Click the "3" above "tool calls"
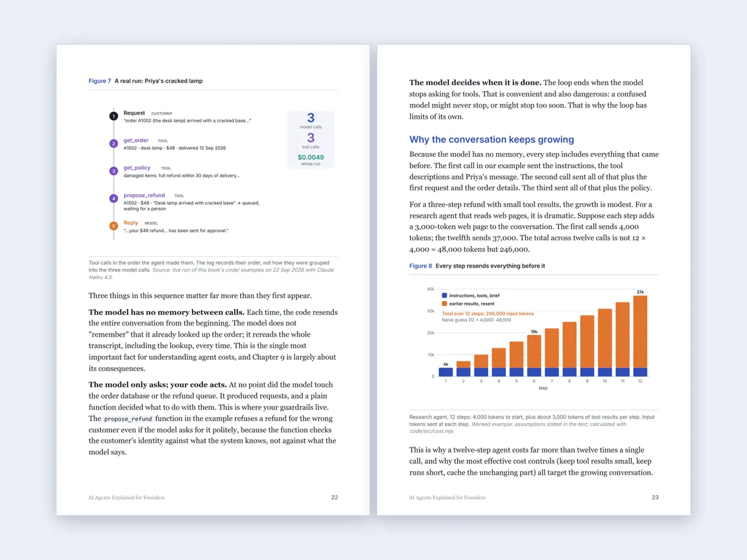This screenshot has width=747, height=560. [311, 138]
